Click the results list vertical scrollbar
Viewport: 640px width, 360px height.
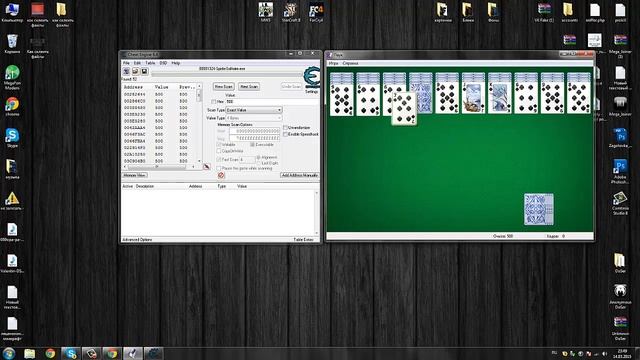coord(199,123)
